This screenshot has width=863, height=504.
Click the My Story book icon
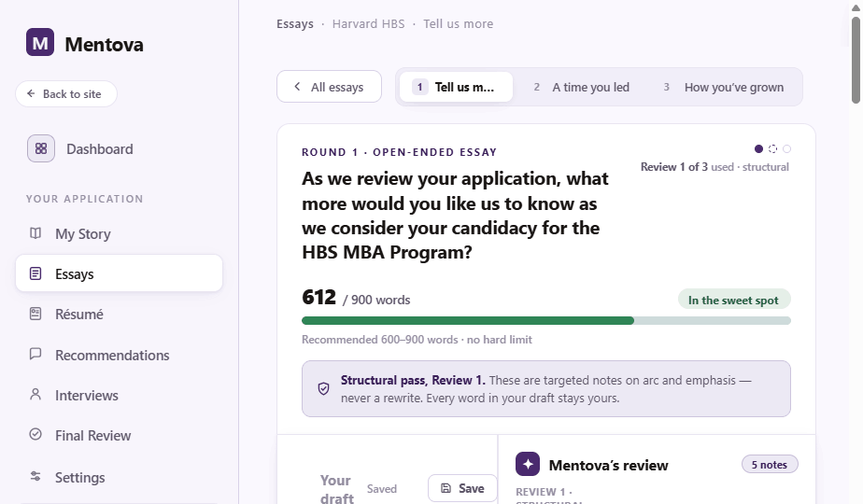(35, 233)
